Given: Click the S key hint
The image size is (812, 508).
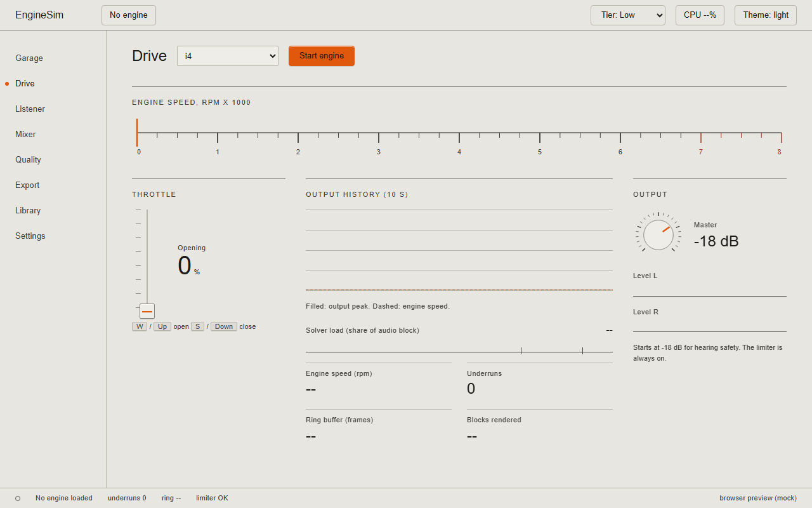Looking at the screenshot, I should point(197,326).
